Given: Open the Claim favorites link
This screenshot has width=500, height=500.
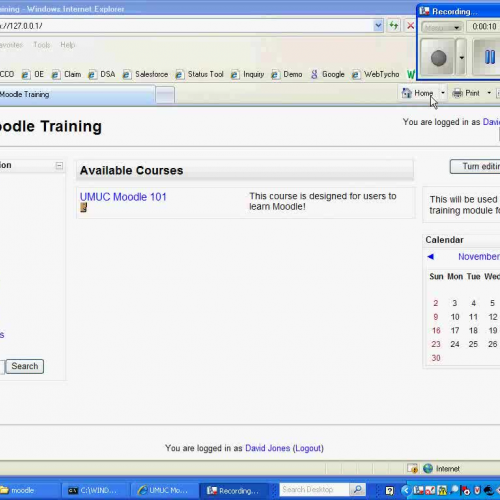Looking at the screenshot, I should pos(67,74).
